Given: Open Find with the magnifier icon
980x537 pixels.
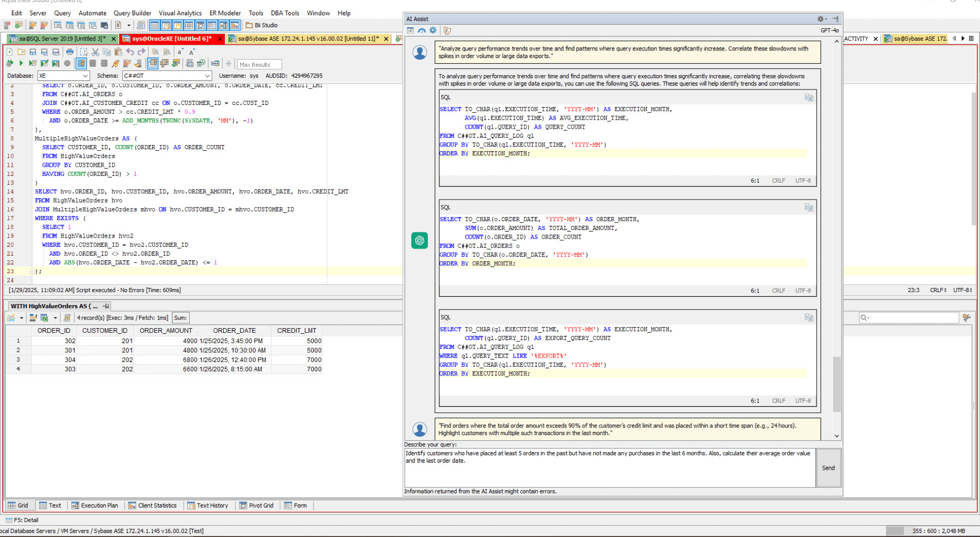Looking at the screenshot, I should point(155,51).
